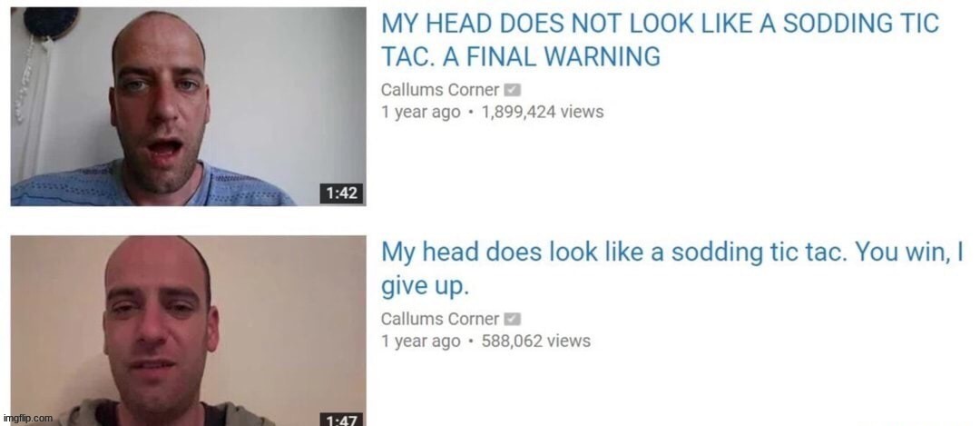Click '1 year ago' beside 588,062 views
This screenshot has height=426, width=980.
click(x=421, y=342)
